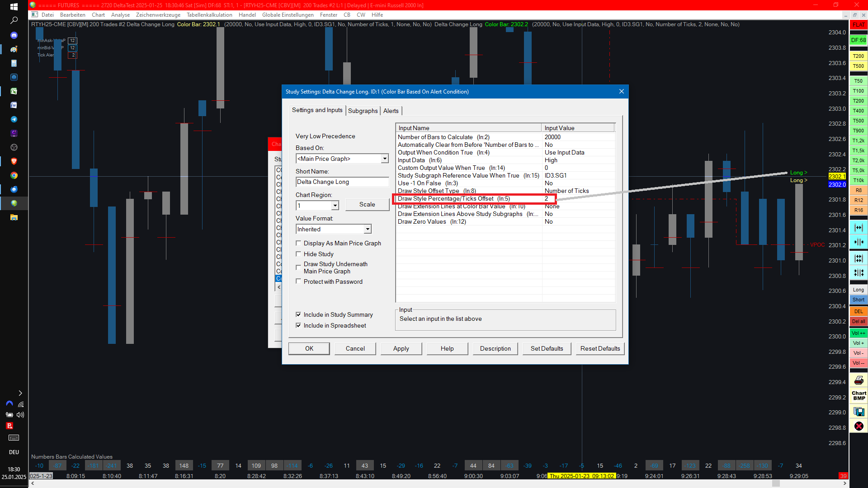Click the Short Name input field

pos(342,182)
